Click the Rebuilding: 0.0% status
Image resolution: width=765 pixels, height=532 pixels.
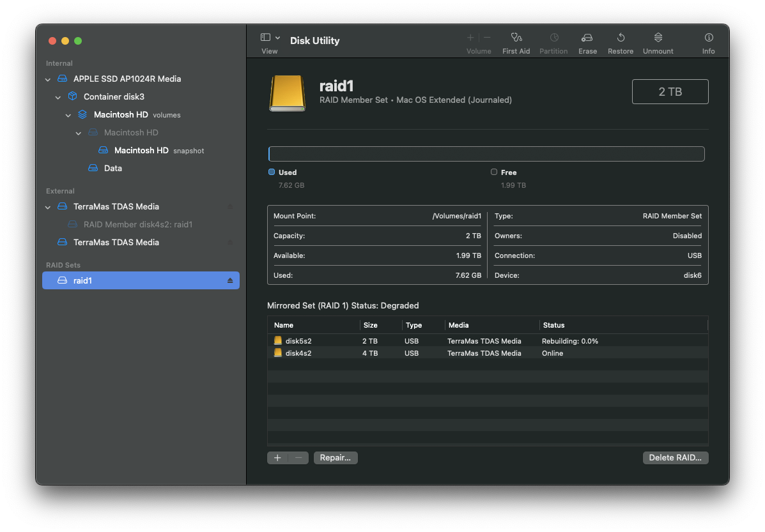click(x=570, y=341)
